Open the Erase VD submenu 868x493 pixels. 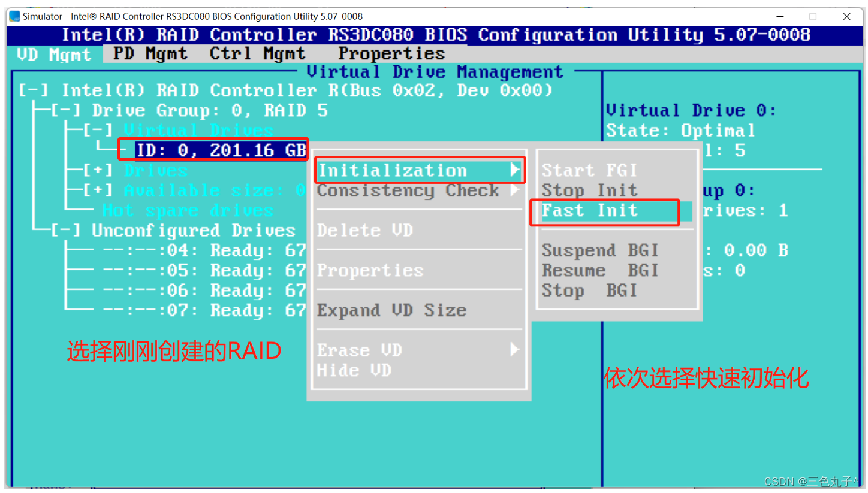point(419,350)
